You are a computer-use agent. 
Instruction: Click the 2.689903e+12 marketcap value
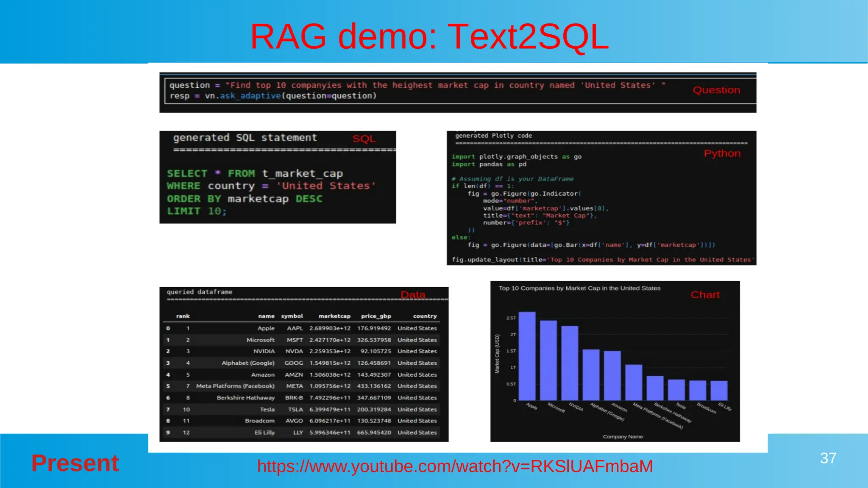pyautogui.click(x=330, y=328)
